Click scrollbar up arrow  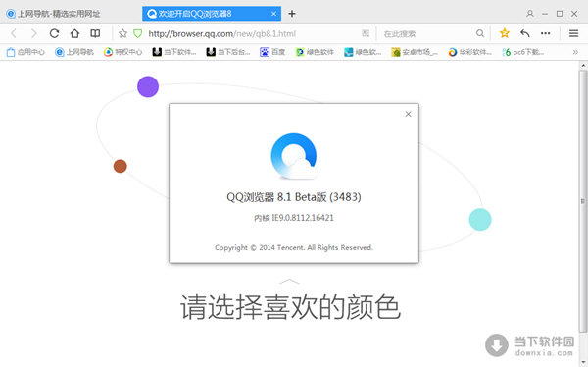[x=583, y=66]
